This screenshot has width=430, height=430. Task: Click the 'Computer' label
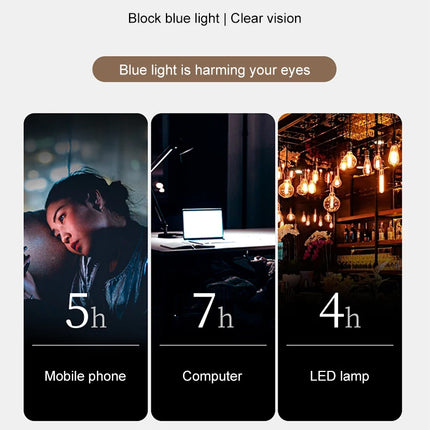(x=212, y=376)
